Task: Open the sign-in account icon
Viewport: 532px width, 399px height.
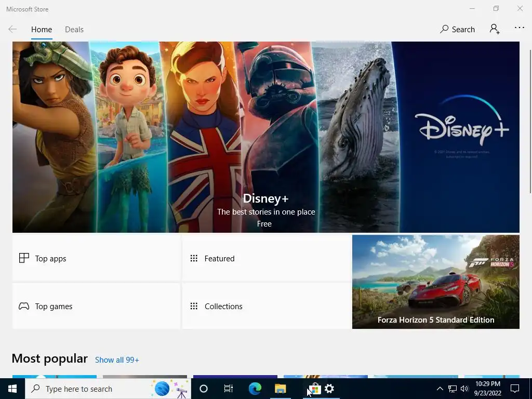Action: pos(495,29)
